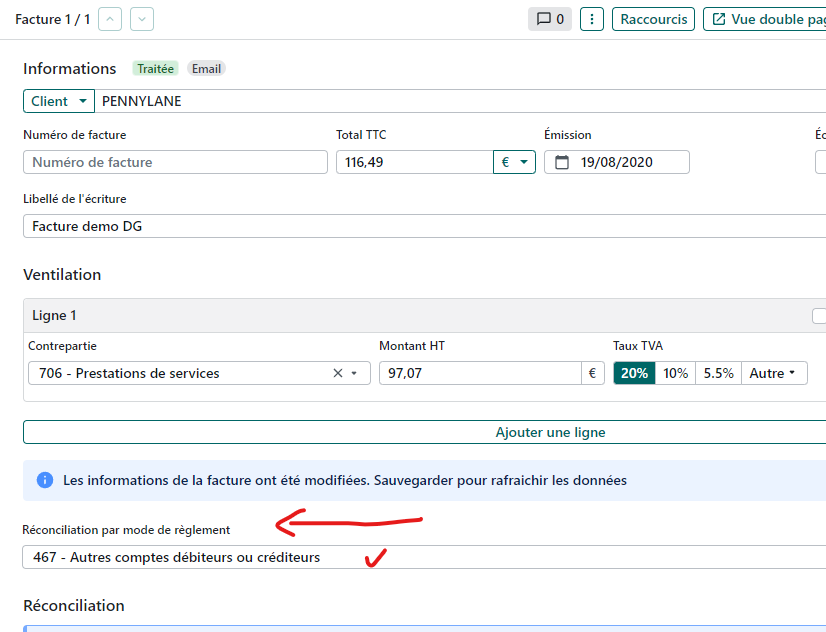Screen dimensions: 826x632
Task: Clear the Contrepartie selection with X
Action: 338,373
